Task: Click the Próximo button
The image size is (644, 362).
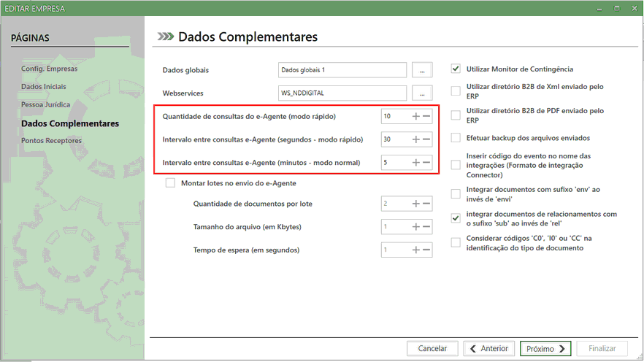Action: pyautogui.click(x=546, y=349)
